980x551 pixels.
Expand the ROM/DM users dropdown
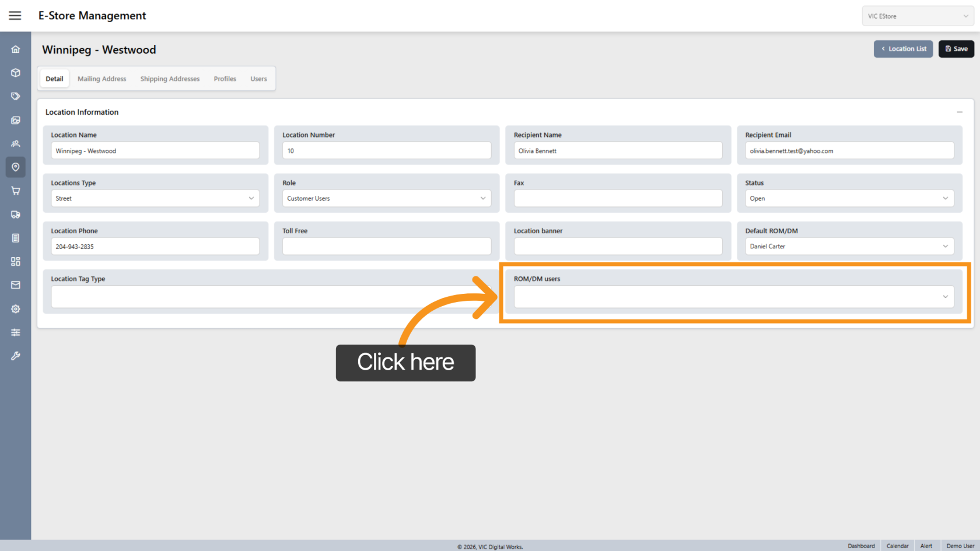[733, 297]
